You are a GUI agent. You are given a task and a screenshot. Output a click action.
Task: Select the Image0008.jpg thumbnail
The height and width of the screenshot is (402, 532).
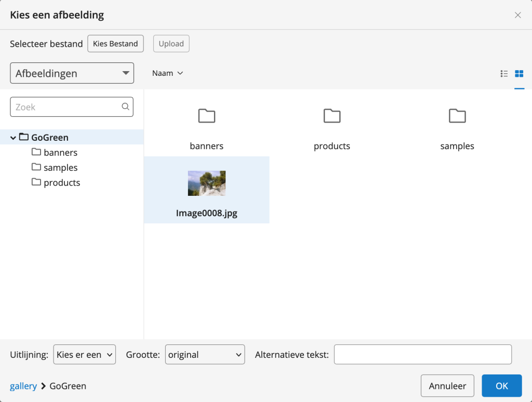207,183
